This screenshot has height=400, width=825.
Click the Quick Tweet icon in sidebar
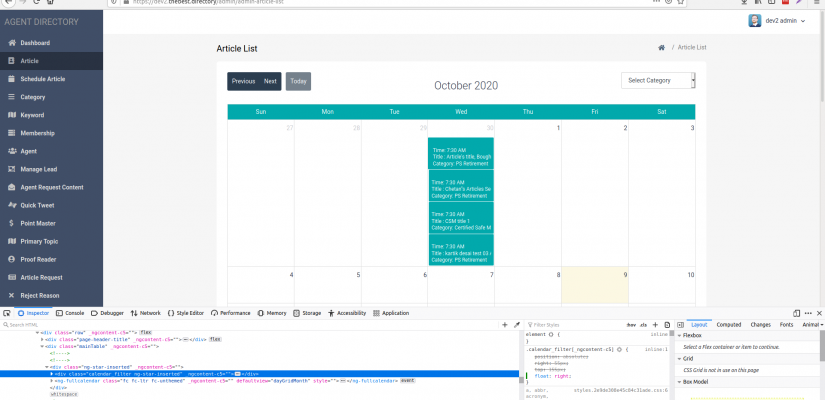pyautogui.click(x=10, y=205)
